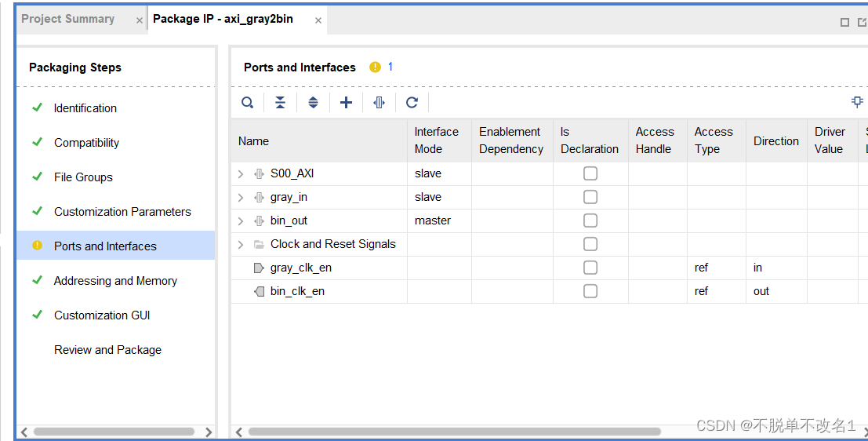Image resolution: width=868 pixels, height=441 pixels.
Task: Click the green checkmark next to Addressing and Memory
Action: pos(37,280)
